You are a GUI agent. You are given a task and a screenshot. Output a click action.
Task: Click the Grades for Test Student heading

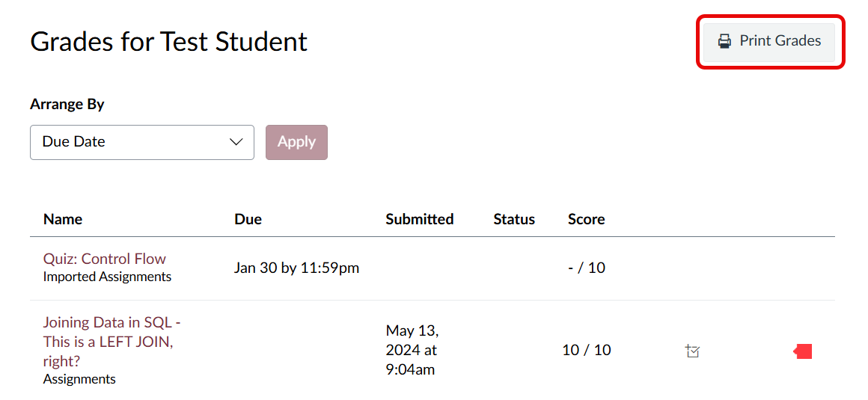tap(168, 41)
